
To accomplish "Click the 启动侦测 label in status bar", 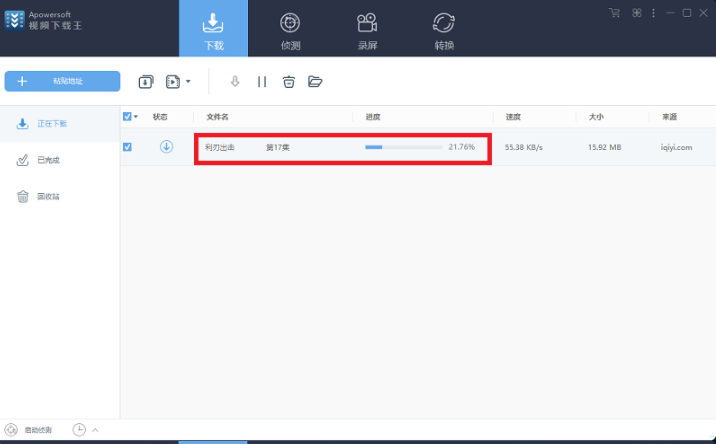I will pos(38,430).
